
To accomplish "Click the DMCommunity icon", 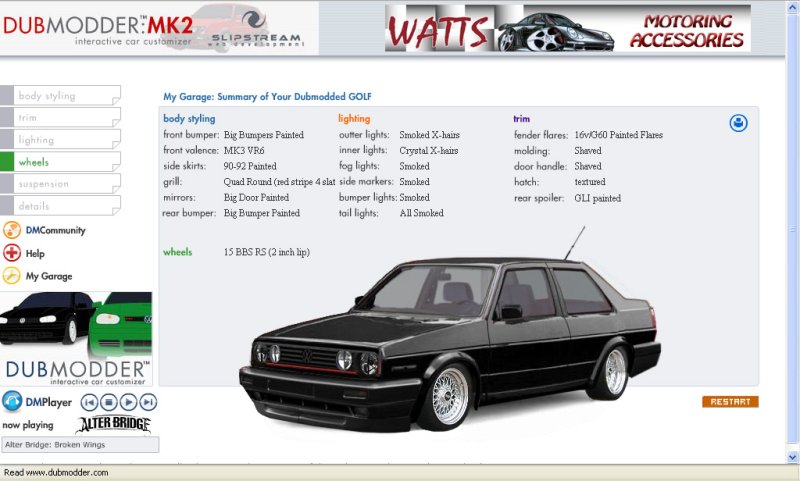I will coord(12,230).
